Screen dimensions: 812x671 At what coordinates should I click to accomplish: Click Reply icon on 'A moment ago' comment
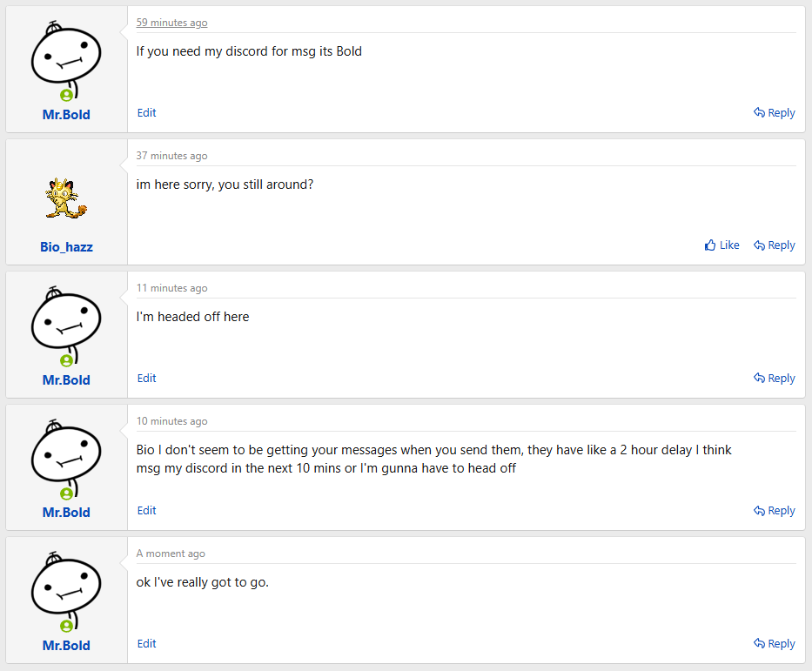[x=759, y=643]
